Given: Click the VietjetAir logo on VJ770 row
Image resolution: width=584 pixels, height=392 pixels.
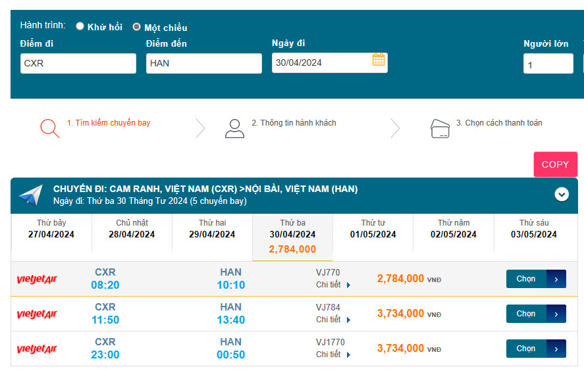Looking at the screenshot, I should 37,280.
